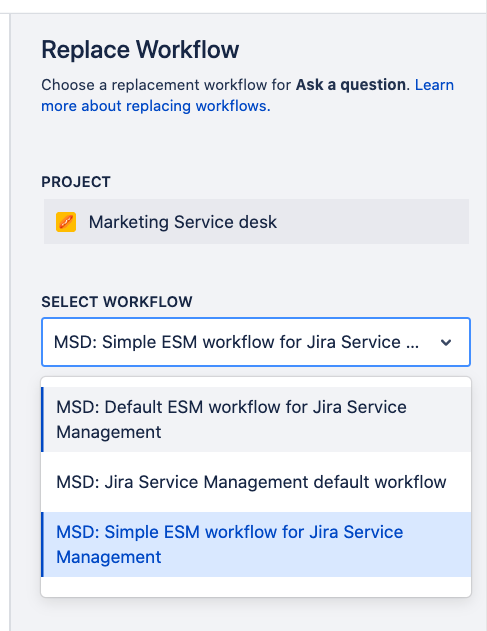
Task: Open Learn more about replacing workflows link
Action: point(248,95)
